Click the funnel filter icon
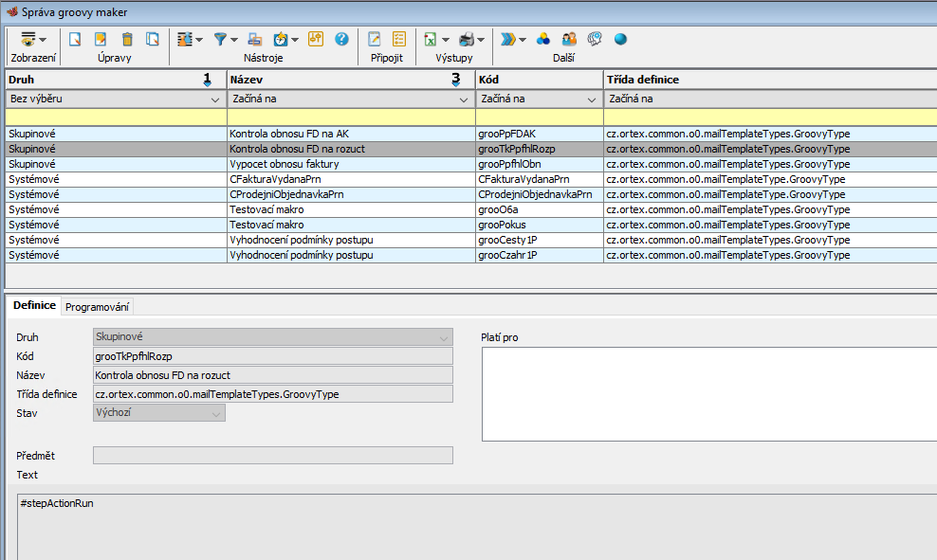The width and height of the screenshot is (937, 560). tap(220, 39)
